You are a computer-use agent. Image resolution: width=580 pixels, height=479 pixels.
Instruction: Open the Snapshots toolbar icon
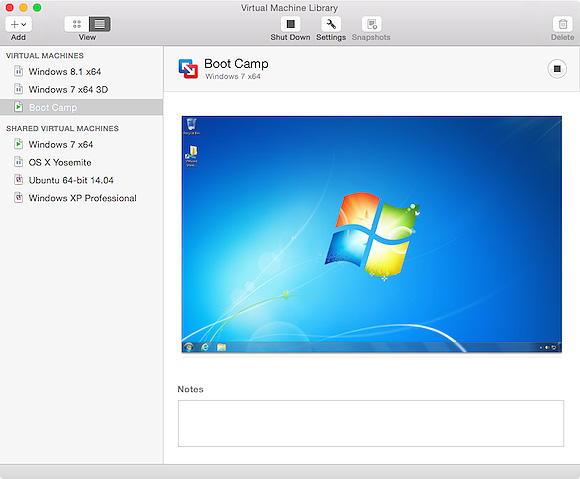[371, 24]
